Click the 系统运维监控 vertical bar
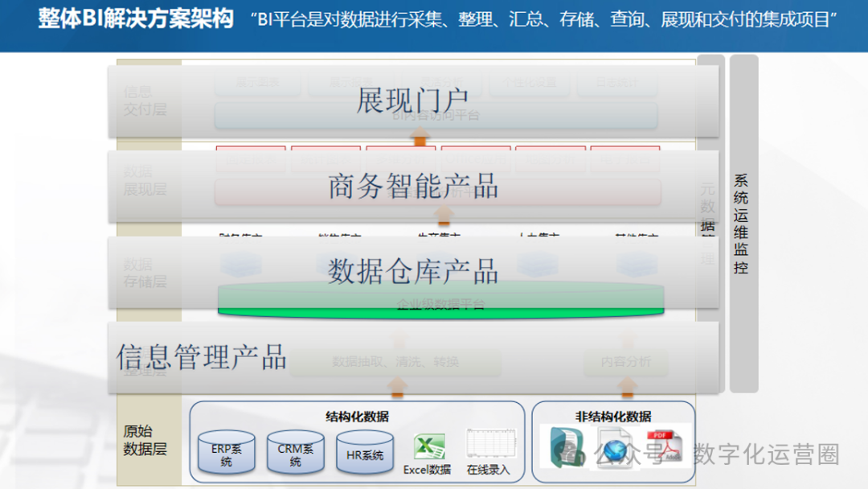The height and width of the screenshot is (489, 868). (x=743, y=224)
